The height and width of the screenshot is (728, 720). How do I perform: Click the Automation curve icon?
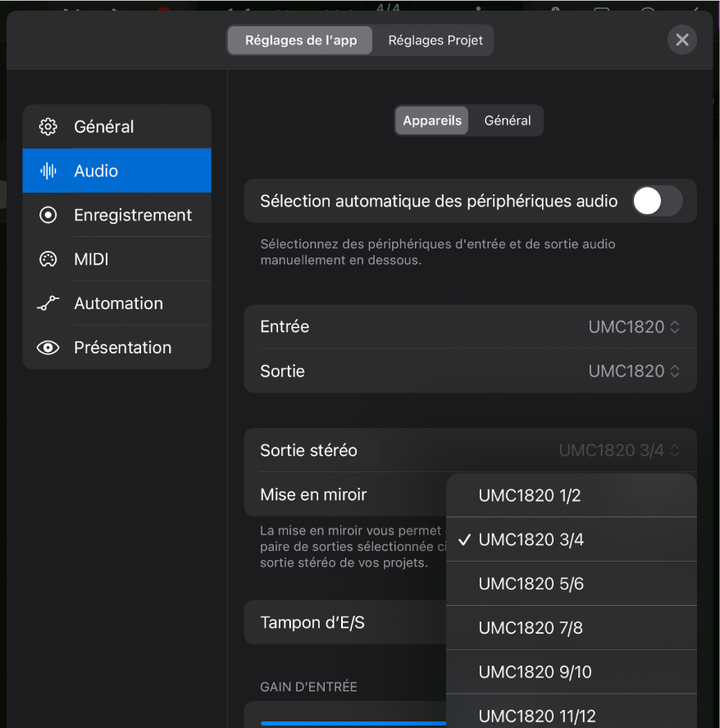click(48, 304)
